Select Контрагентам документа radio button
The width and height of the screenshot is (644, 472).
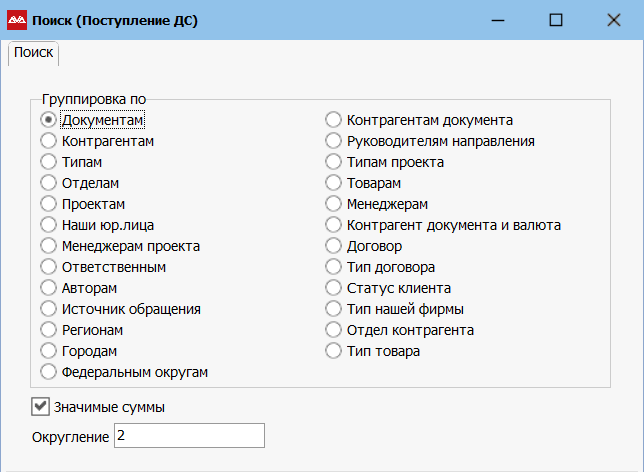pyautogui.click(x=333, y=120)
